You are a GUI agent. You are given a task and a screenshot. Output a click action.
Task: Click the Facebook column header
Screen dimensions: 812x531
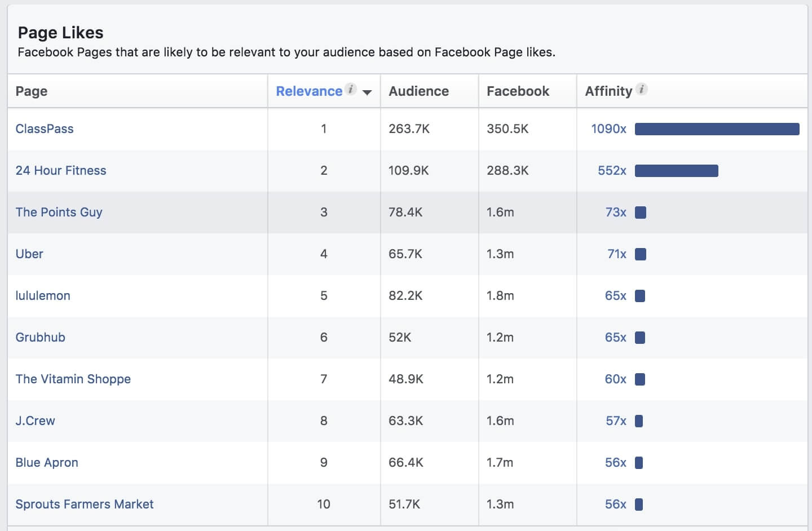click(518, 91)
